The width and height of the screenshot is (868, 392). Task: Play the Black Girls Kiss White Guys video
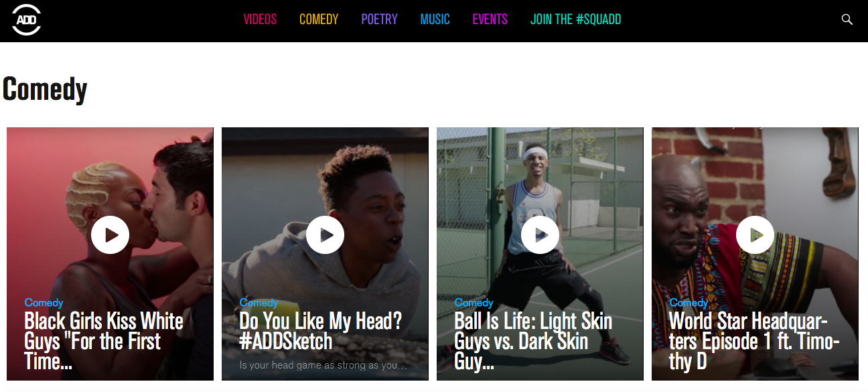pyautogui.click(x=110, y=235)
